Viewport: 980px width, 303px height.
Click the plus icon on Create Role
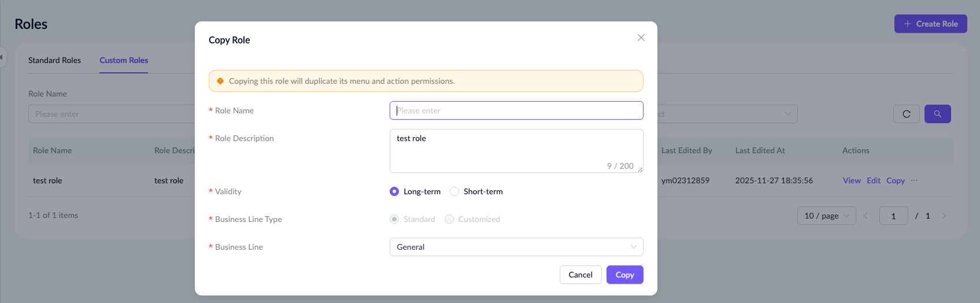pos(908,24)
